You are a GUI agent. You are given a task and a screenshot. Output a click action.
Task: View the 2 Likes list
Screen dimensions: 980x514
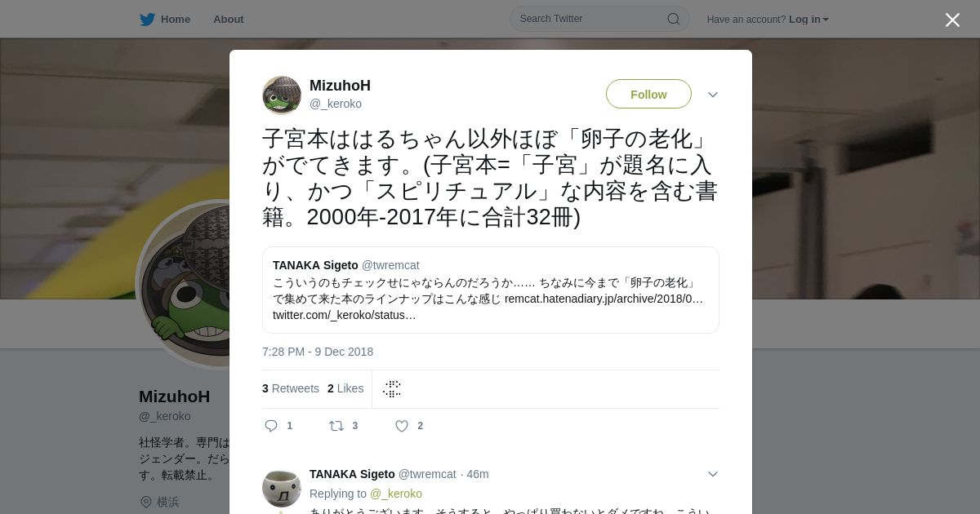[345, 388]
